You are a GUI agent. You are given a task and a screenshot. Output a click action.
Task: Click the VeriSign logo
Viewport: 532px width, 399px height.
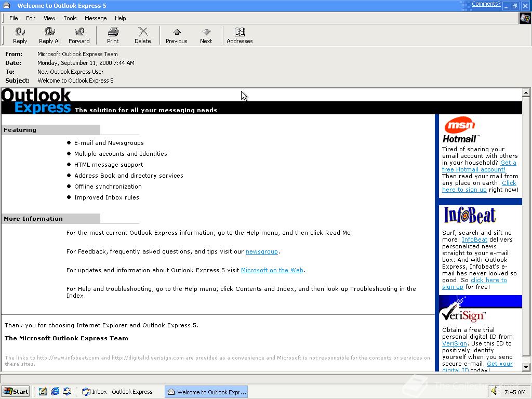pos(463,315)
